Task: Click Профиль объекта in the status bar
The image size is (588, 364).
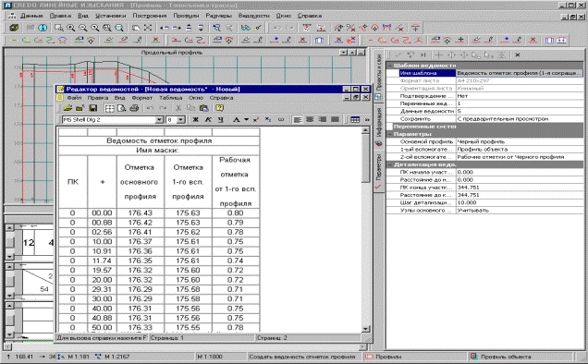Action: pyautogui.click(x=506, y=357)
